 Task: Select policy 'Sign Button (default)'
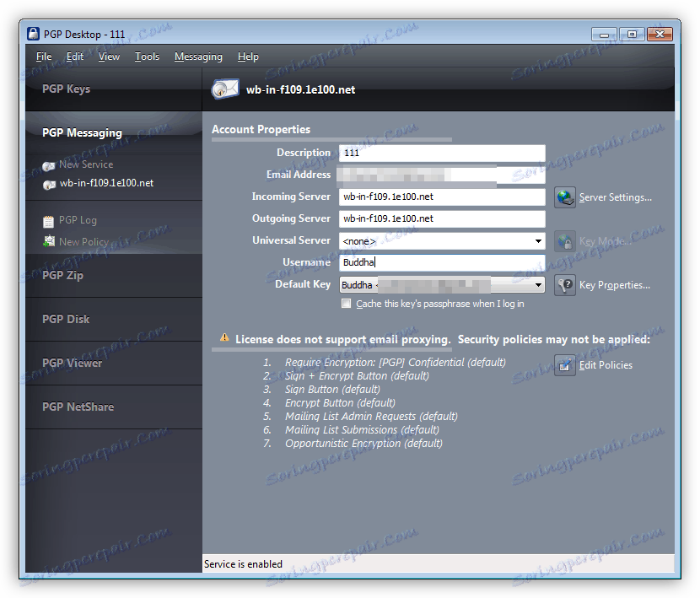point(332,390)
